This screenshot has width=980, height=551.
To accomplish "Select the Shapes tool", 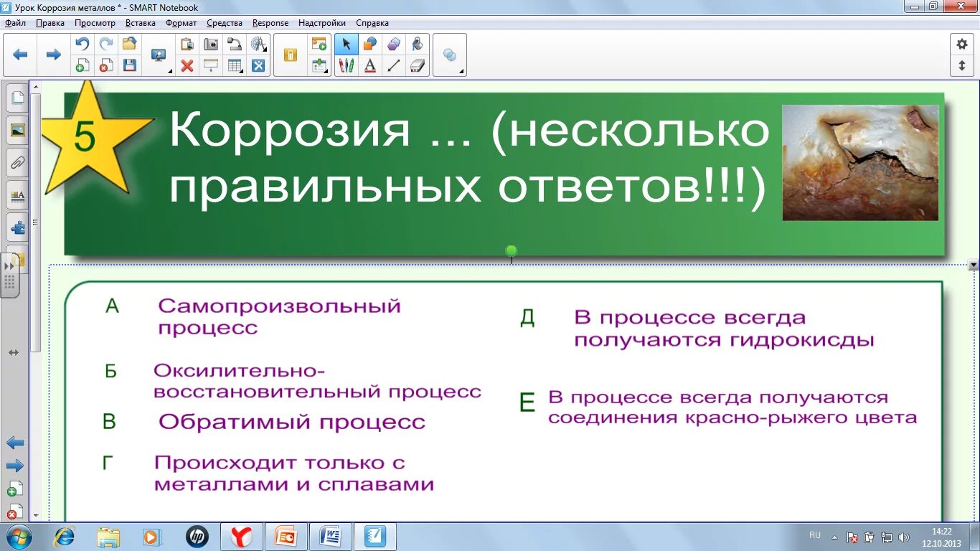I will tap(370, 44).
